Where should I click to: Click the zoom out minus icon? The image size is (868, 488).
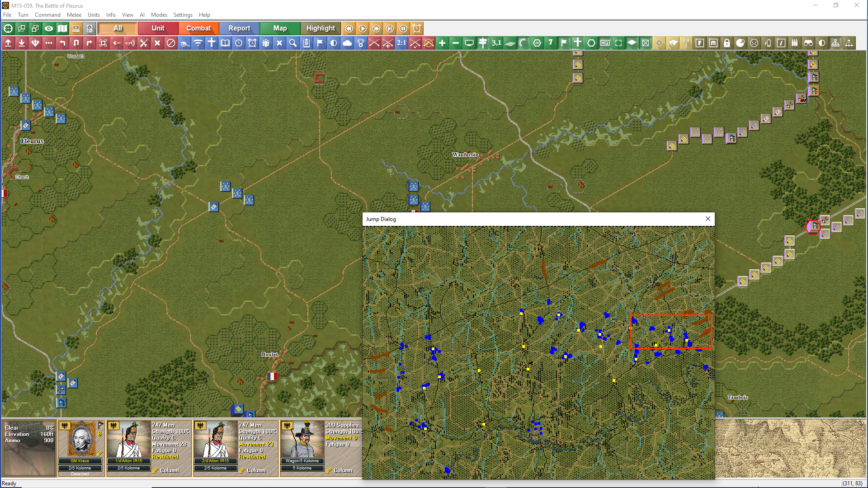click(x=456, y=43)
